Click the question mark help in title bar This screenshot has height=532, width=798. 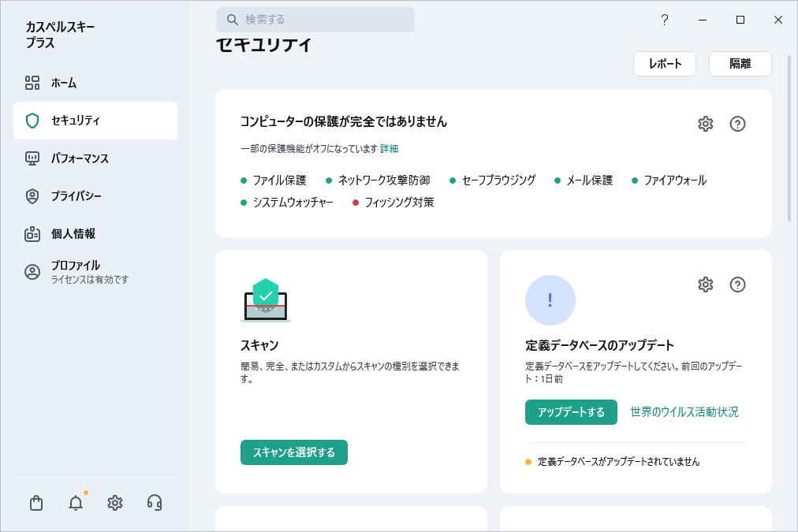click(665, 20)
